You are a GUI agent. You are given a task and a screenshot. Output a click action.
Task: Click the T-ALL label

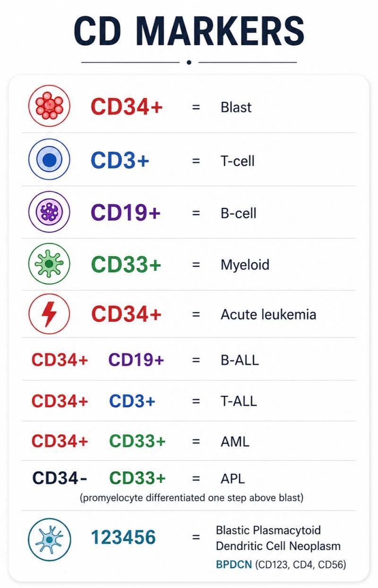click(239, 401)
